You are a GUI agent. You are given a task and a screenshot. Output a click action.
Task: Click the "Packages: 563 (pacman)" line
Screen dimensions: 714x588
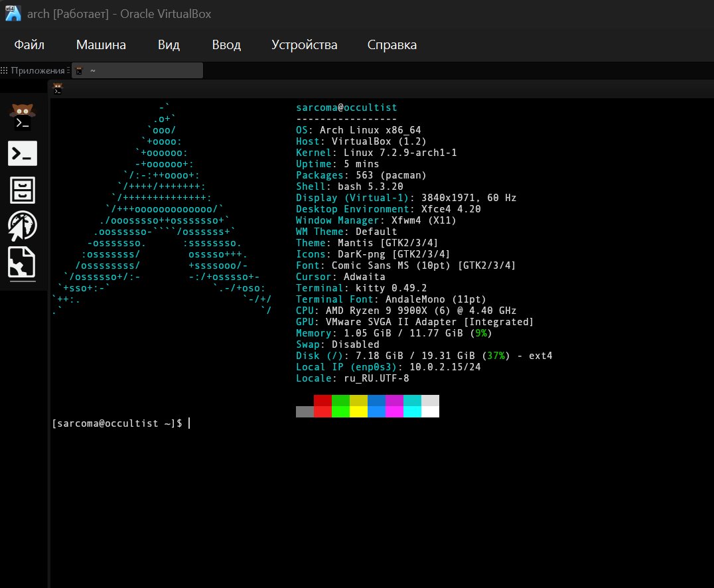pos(361,175)
